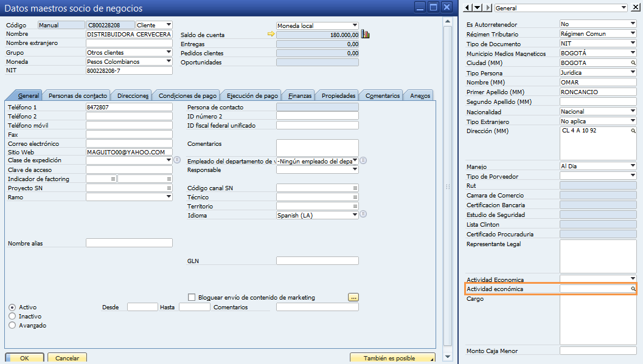Open the account balance chart icon
This screenshot has height=364, width=643.
click(x=366, y=35)
